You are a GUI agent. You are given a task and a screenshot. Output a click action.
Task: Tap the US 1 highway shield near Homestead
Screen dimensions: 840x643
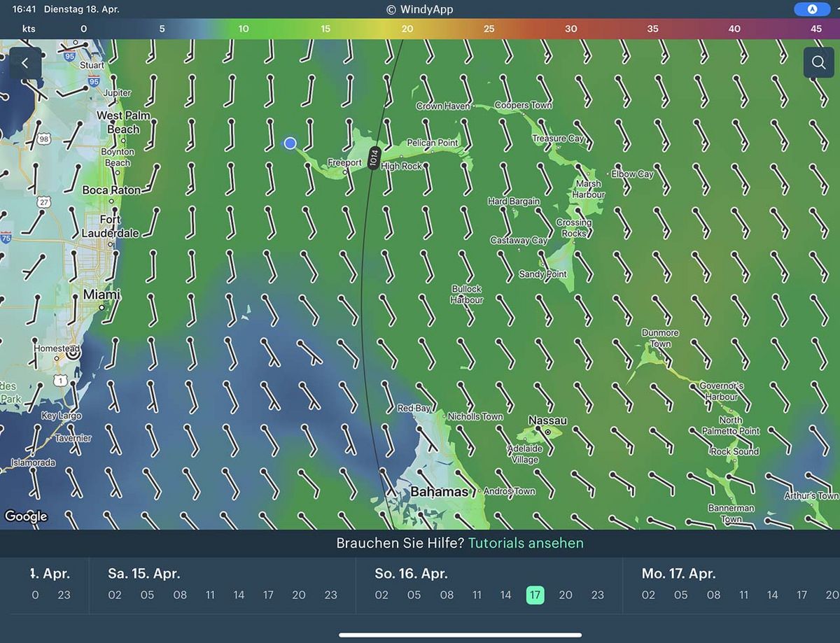pos(60,380)
